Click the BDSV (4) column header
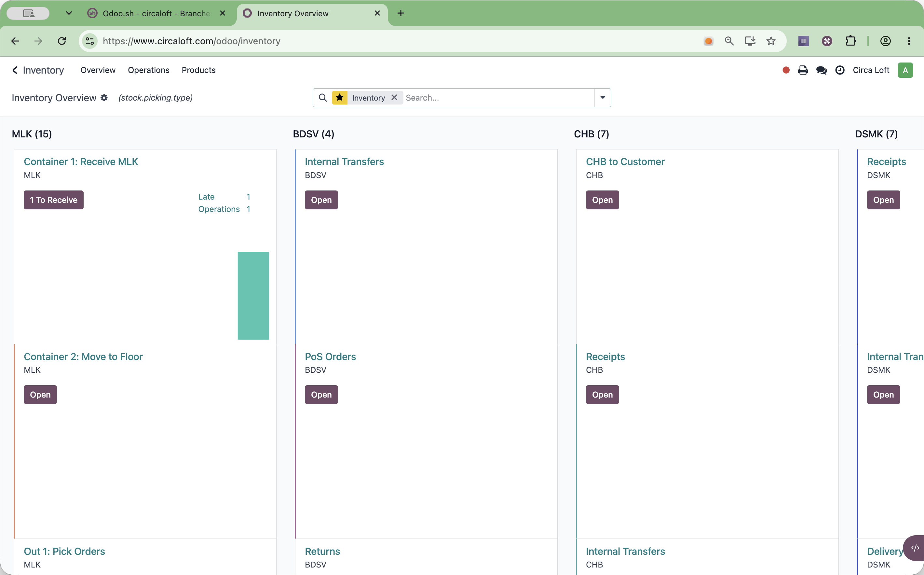Image resolution: width=924 pixels, height=575 pixels. tap(313, 134)
